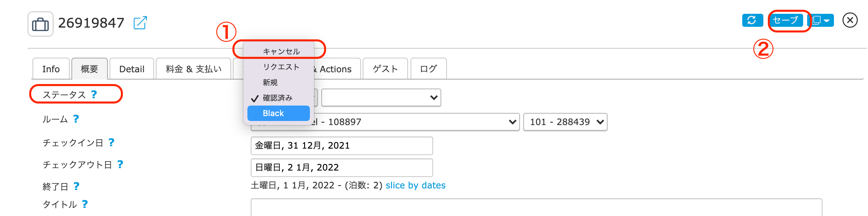This screenshot has height=216, width=868.
Task: Open booking in new window icon
Action: 140,23
